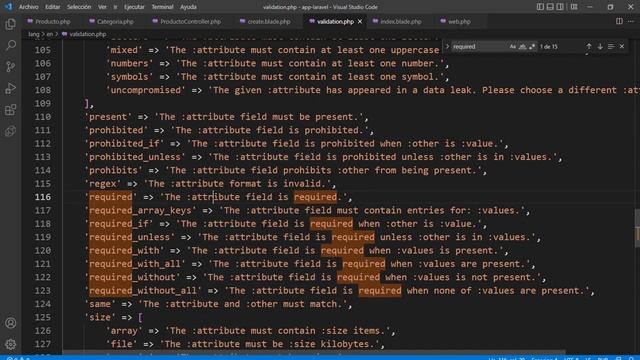This screenshot has width=640, height=360.
Task: Open the Search view in the activity bar
Action: (x=11, y=45)
